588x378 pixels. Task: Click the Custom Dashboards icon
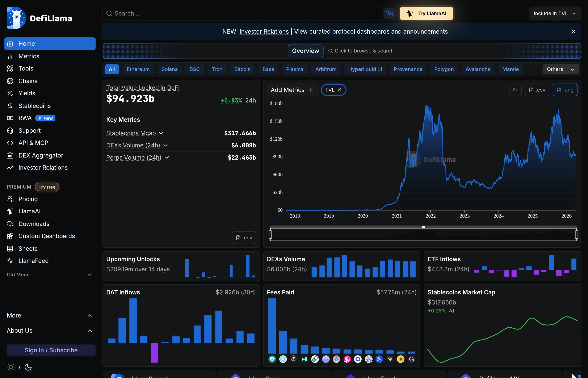click(x=10, y=236)
